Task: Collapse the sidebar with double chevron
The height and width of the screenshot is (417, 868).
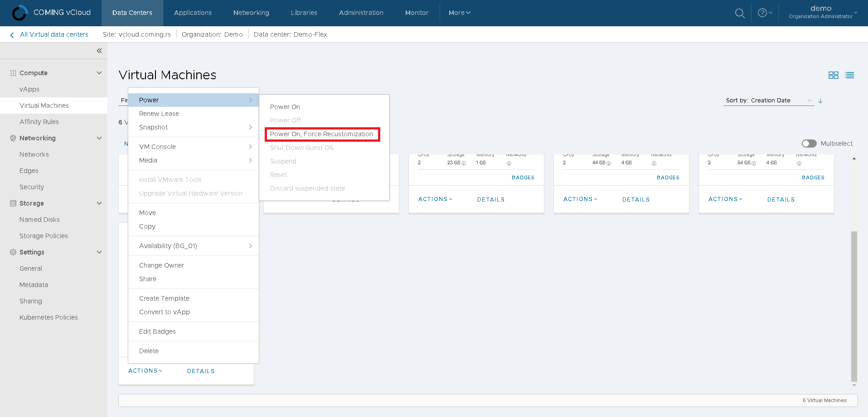Action: tap(99, 51)
